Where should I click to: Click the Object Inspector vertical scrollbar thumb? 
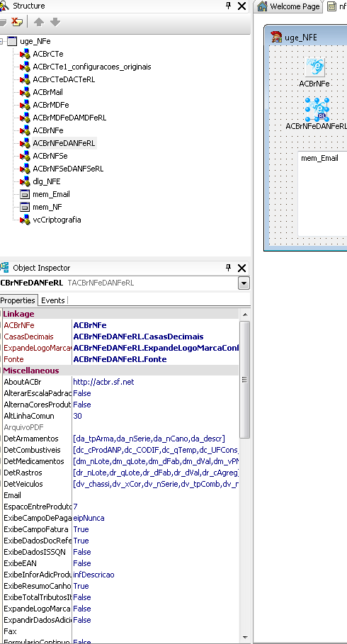click(x=245, y=380)
